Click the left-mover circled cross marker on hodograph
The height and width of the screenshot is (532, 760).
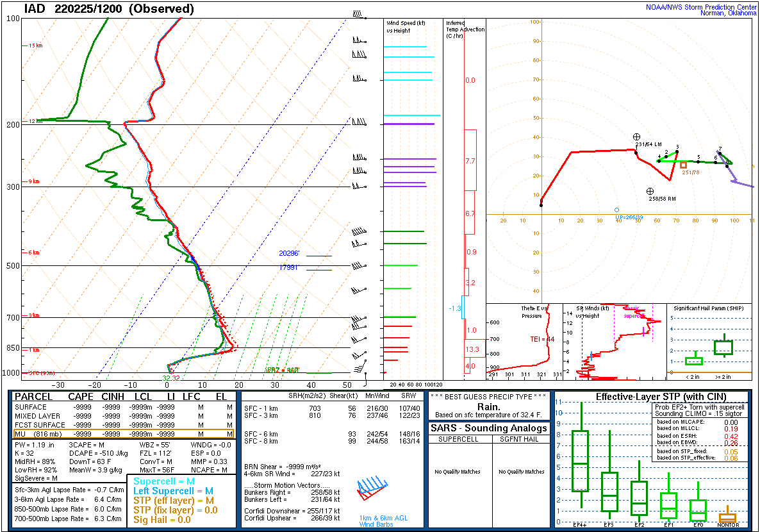(x=636, y=137)
